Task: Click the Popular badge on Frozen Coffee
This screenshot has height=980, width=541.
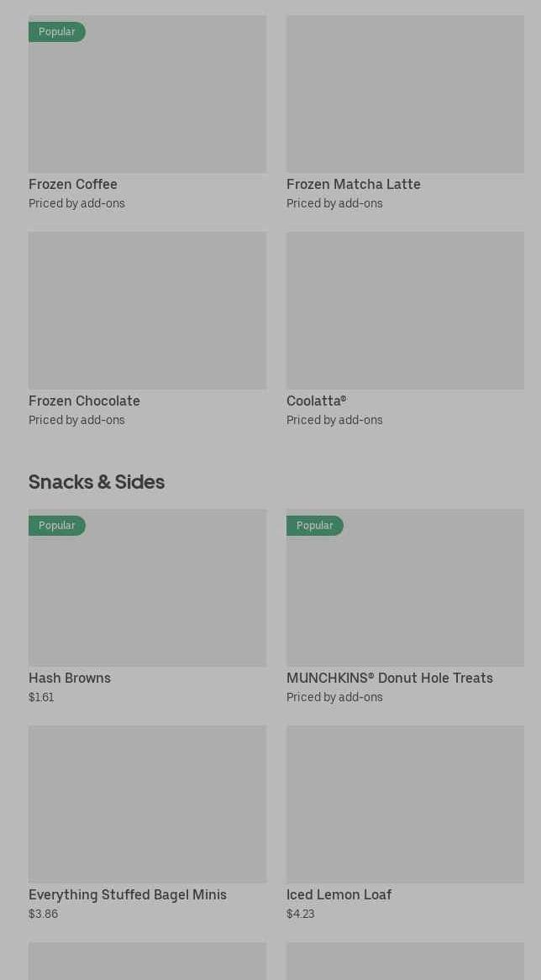Action: click(56, 32)
